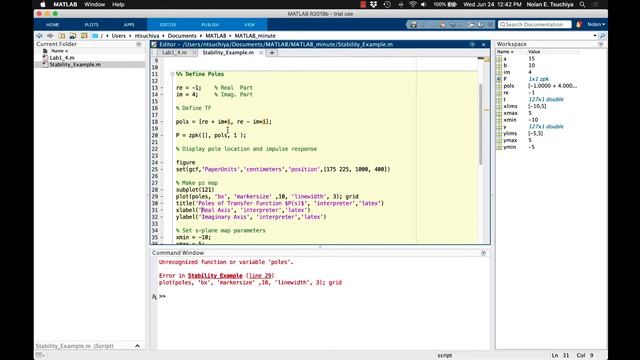640x360 pixels.
Task: Toggle breakpoint on line 35
Action: coord(162,237)
